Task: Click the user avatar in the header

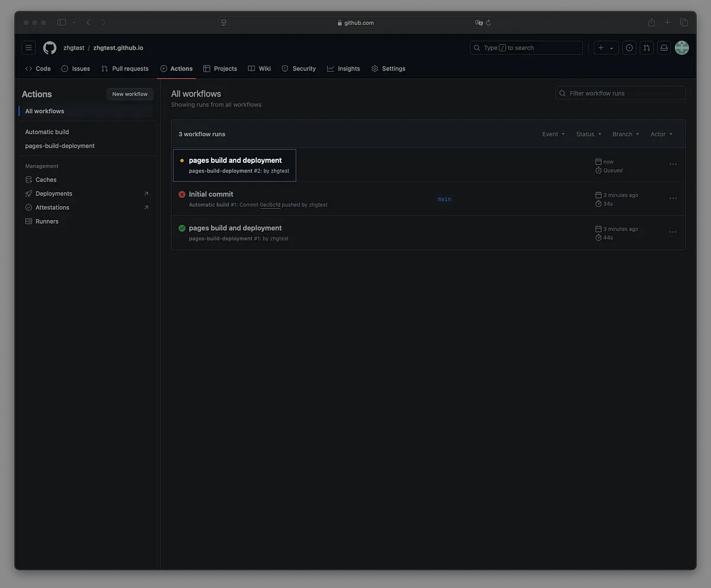Action: pyautogui.click(x=682, y=48)
